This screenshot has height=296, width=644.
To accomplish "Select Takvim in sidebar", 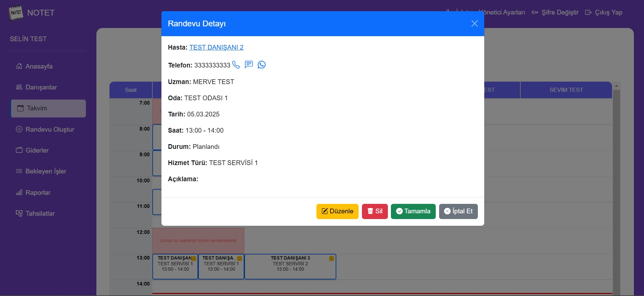I will [x=48, y=108].
